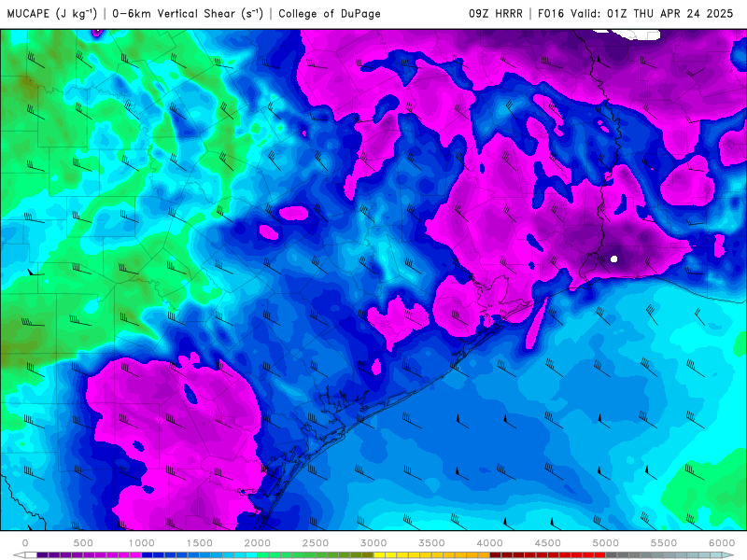Image resolution: width=747 pixels, height=560 pixels.
Task: Click the 09Z HRRR model run label
Action: 496,14
